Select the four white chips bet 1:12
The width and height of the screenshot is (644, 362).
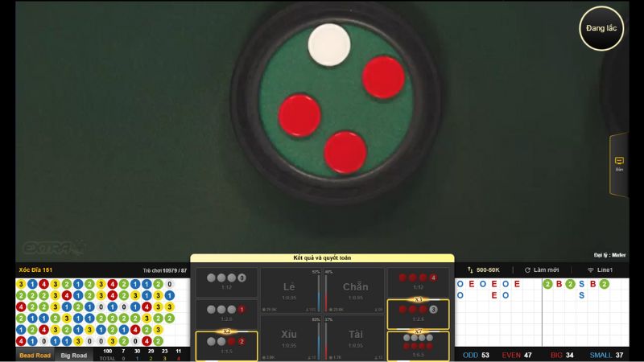(225, 282)
